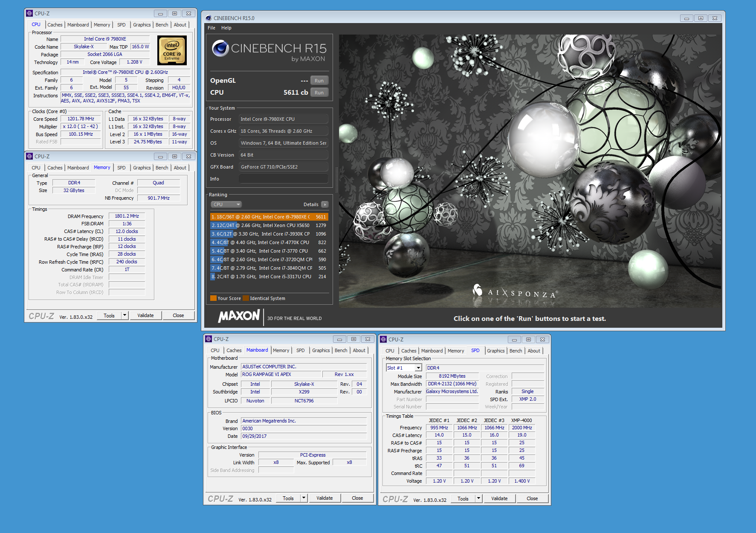Click the CPU-Z icon in Mainboard window title
Screen dimensions: 756x533
(209, 339)
